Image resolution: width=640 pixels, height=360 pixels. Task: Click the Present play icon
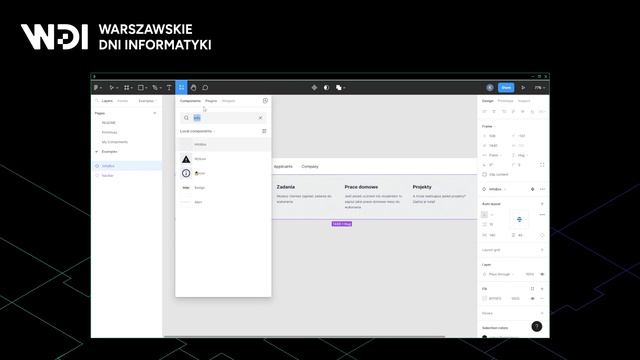pos(523,88)
